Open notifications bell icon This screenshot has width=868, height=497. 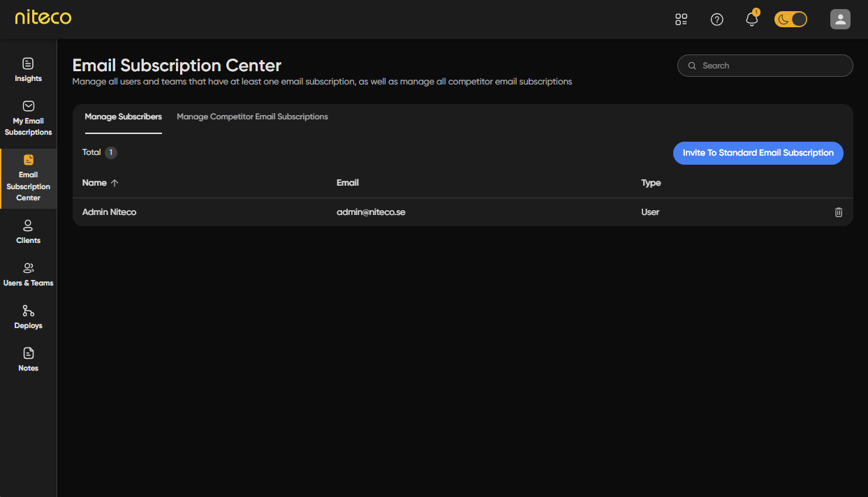coord(752,20)
